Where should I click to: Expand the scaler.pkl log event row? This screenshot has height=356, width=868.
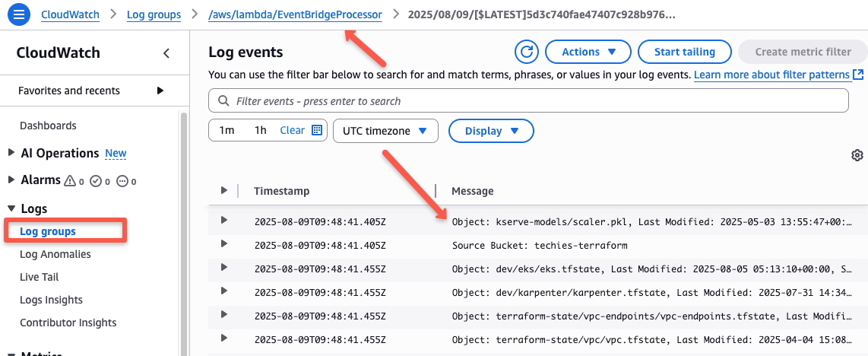pos(223,221)
